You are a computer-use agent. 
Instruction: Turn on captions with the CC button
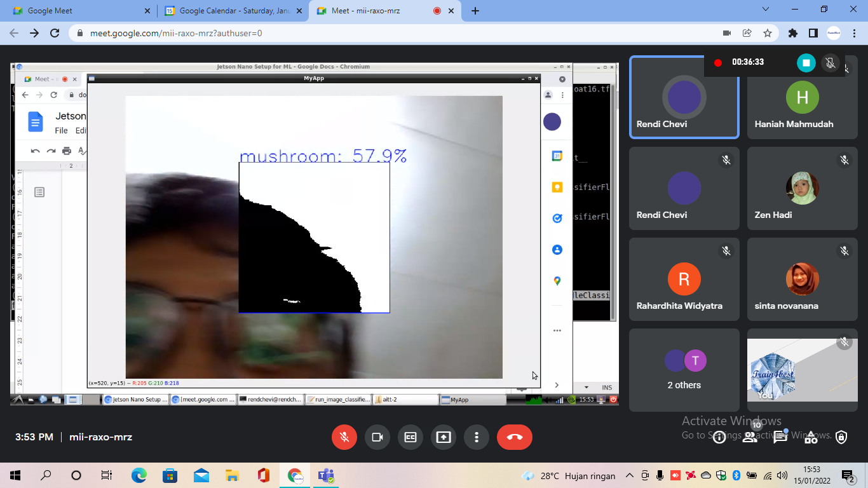(410, 437)
